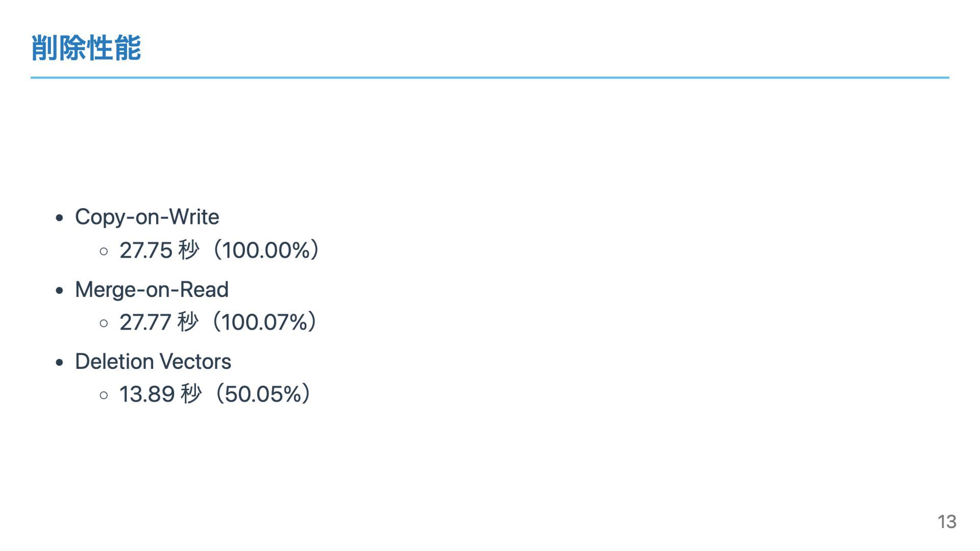Viewport: 980px width, 551px height.
Task: Click the blue divider line under the title
Action: pos(490,78)
